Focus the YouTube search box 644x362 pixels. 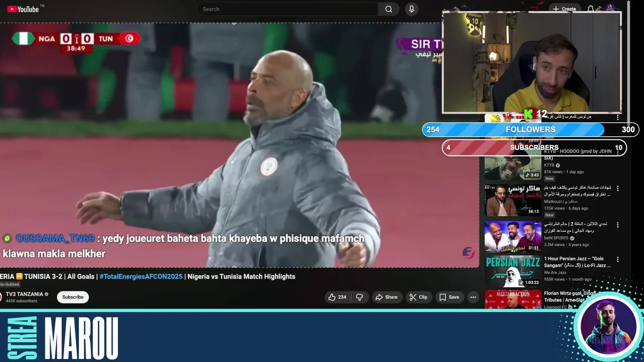[288, 9]
